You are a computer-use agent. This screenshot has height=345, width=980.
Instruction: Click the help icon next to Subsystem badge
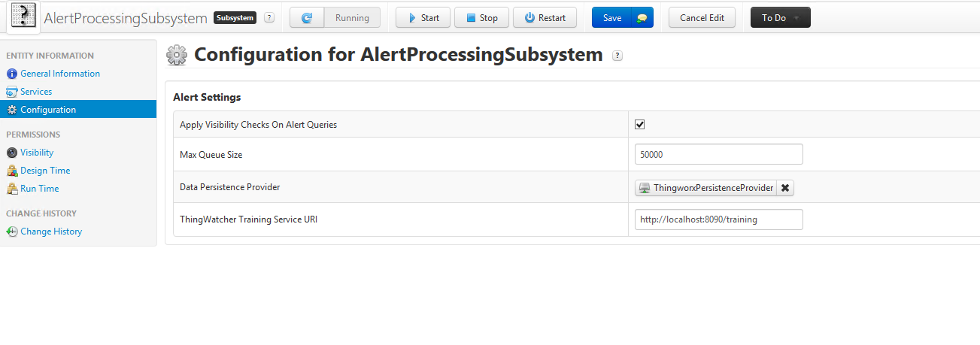point(269,17)
